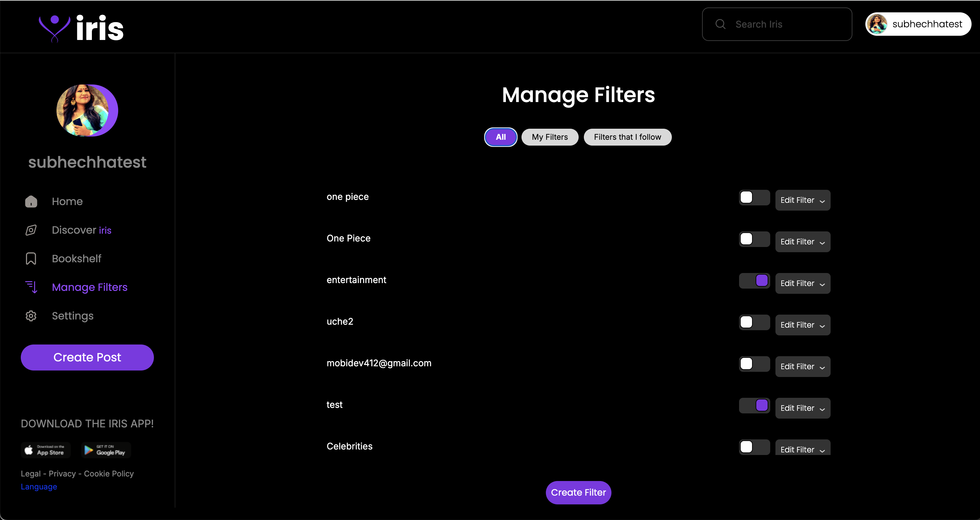This screenshot has width=980, height=520.
Task: Open Edit Filter dropdown for mobidev412@gmail.com
Action: pyautogui.click(x=802, y=367)
